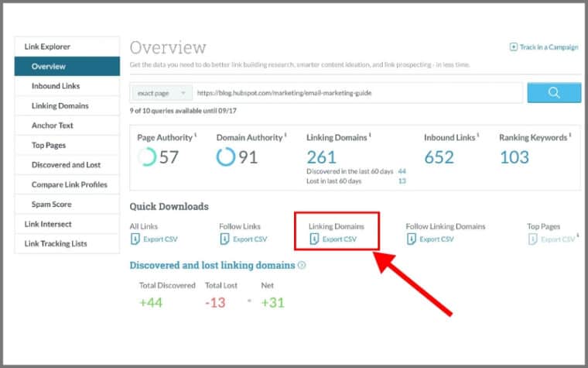588x368 pixels.
Task: Open Compare Link Profiles page
Action: [x=69, y=184]
